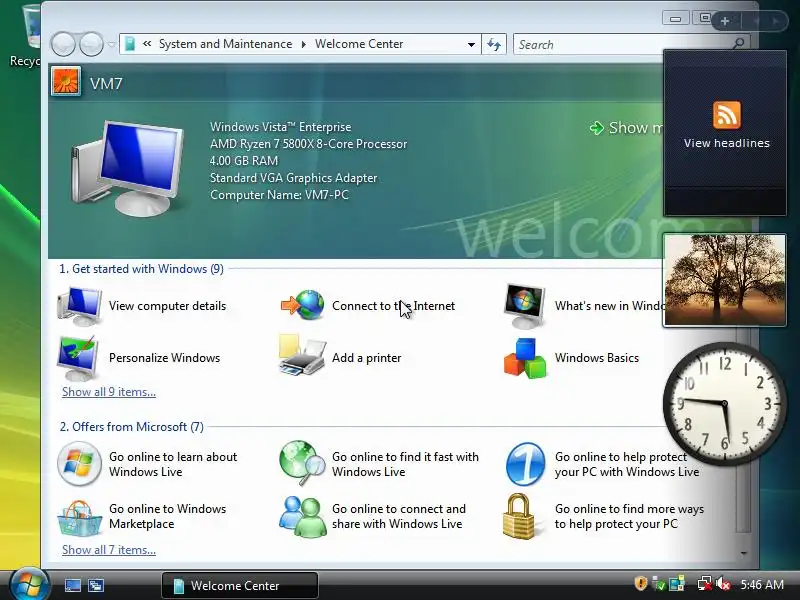The width and height of the screenshot is (800, 600).
Task: Open the Windows Start orb
Action: tap(29, 584)
